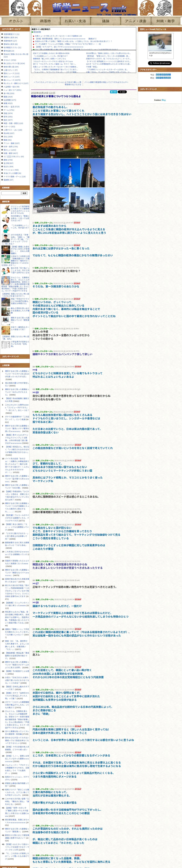This screenshot has width=182, height=868.
Task: Click the blue bookmark counter badge
Action: (114, 92)
